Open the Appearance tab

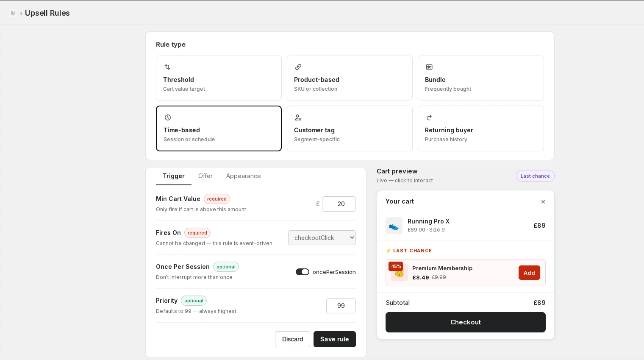(x=243, y=176)
